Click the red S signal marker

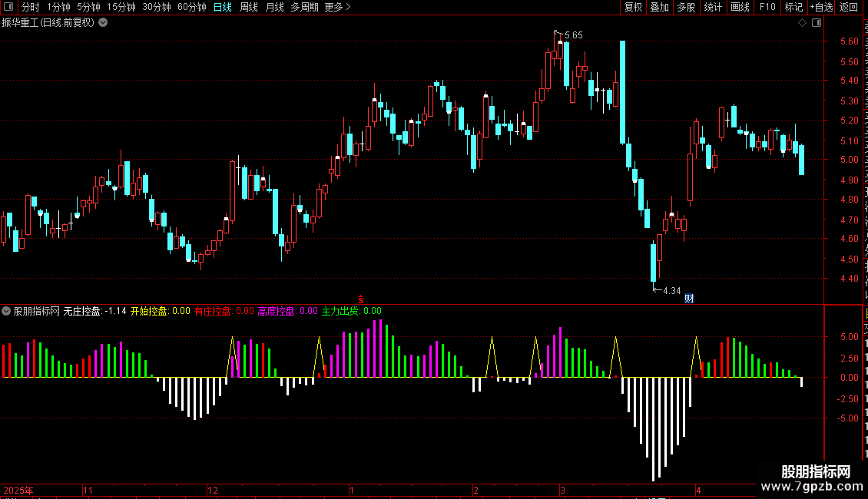click(361, 299)
